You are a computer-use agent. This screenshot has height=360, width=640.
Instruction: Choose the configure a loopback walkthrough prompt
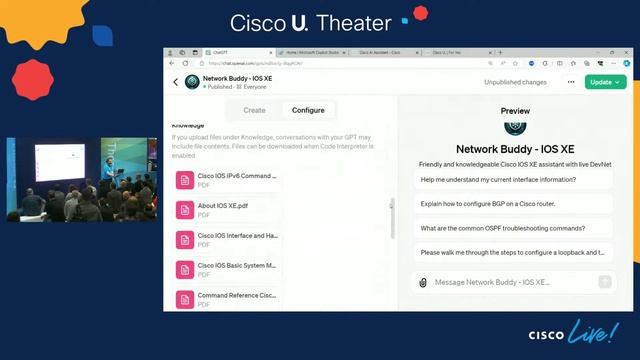(513, 253)
